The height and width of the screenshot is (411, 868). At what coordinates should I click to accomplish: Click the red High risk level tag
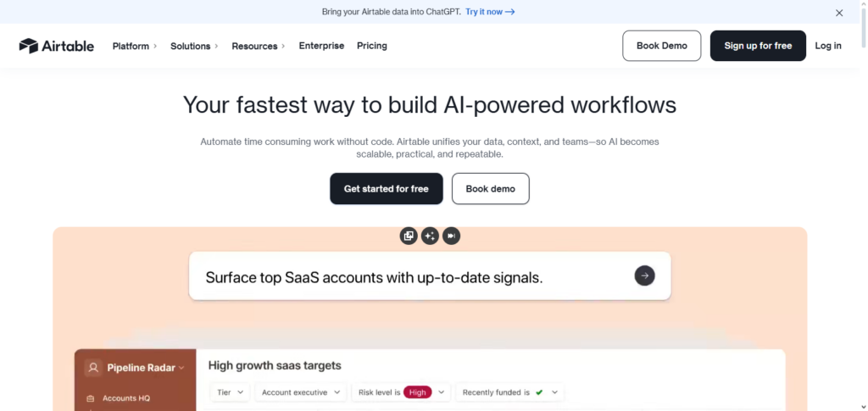pyautogui.click(x=417, y=392)
